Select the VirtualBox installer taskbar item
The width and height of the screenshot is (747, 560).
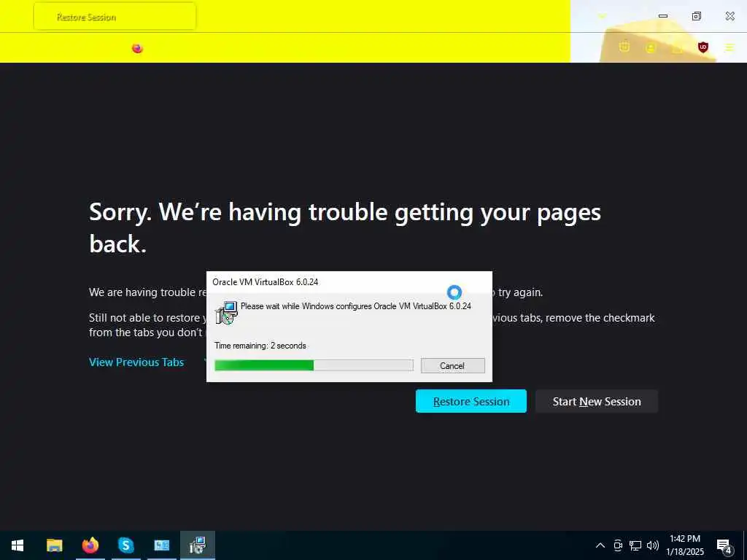(197, 545)
